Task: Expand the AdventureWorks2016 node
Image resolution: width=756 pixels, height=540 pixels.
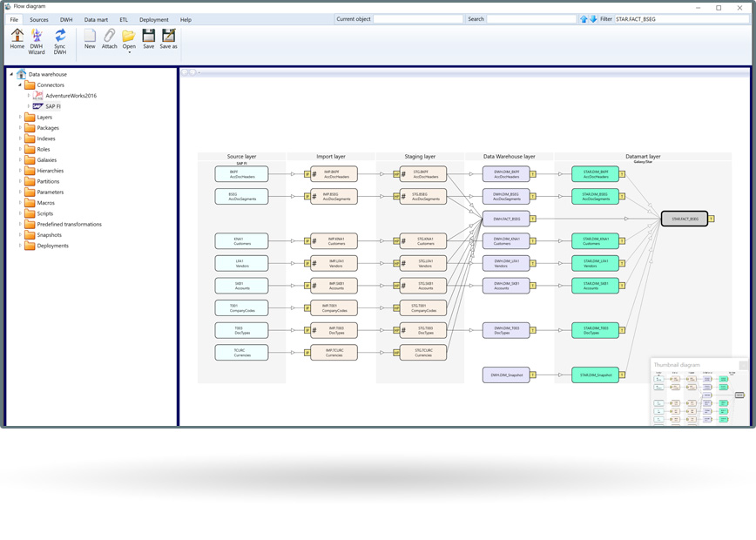Action: point(29,96)
